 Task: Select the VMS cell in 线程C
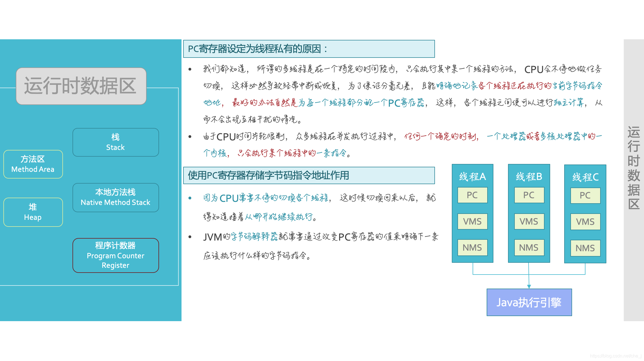point(585,222)
